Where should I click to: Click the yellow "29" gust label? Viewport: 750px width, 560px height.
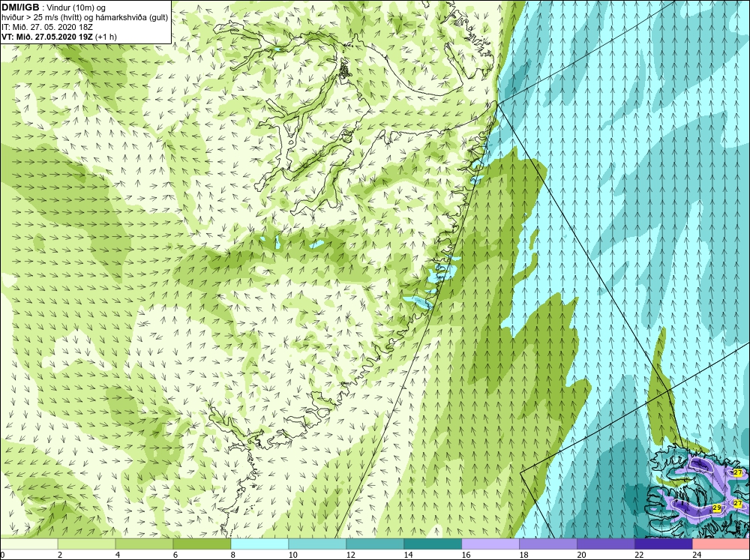tap(717, 508)
